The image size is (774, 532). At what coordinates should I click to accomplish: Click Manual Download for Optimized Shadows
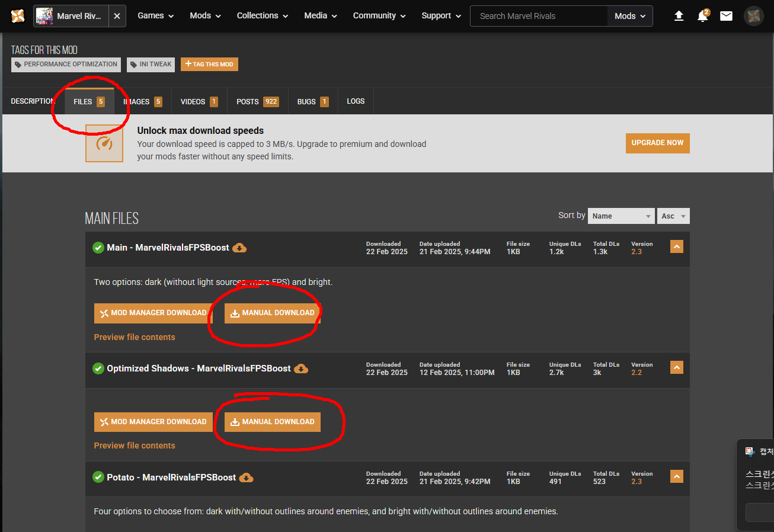pyautogui.click(x=273, y=422)
